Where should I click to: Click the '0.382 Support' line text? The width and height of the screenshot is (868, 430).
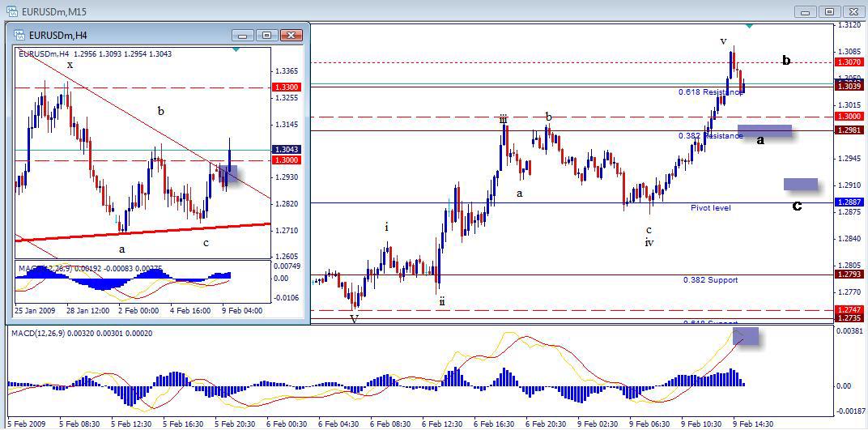(711, 280)
